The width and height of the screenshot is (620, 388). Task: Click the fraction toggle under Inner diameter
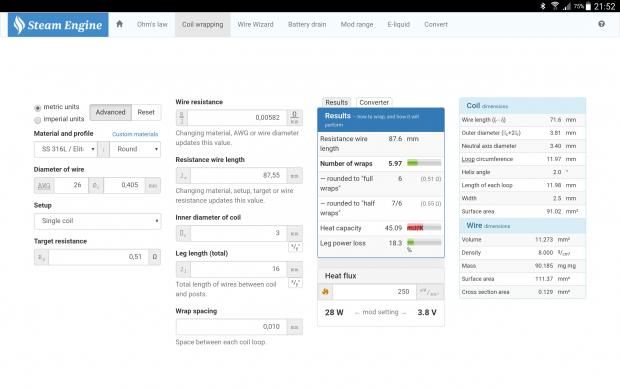[295, 247]
